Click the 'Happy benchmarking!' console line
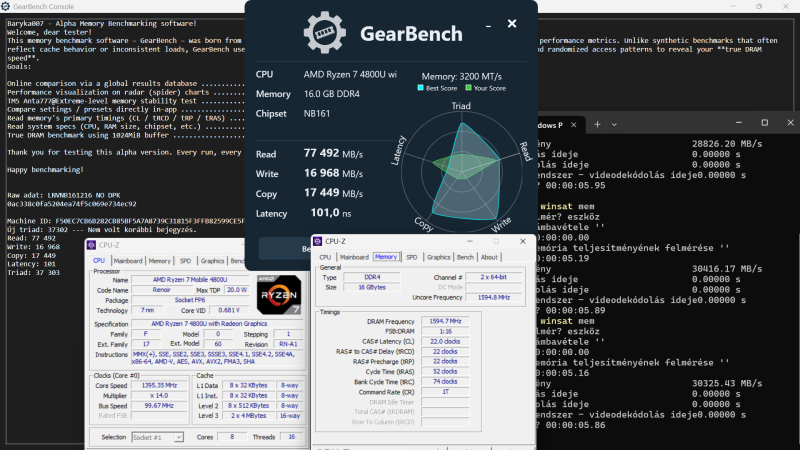The height and width of the screenshot is (450, 800). [x=45, y=169]
